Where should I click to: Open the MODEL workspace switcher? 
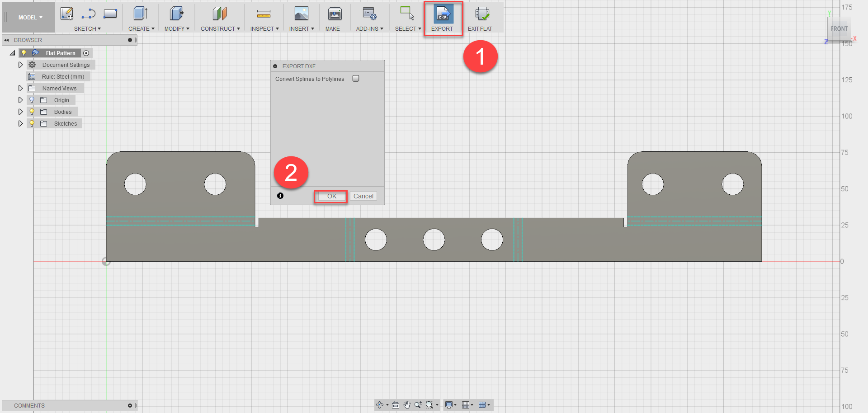tap(28, 17)
